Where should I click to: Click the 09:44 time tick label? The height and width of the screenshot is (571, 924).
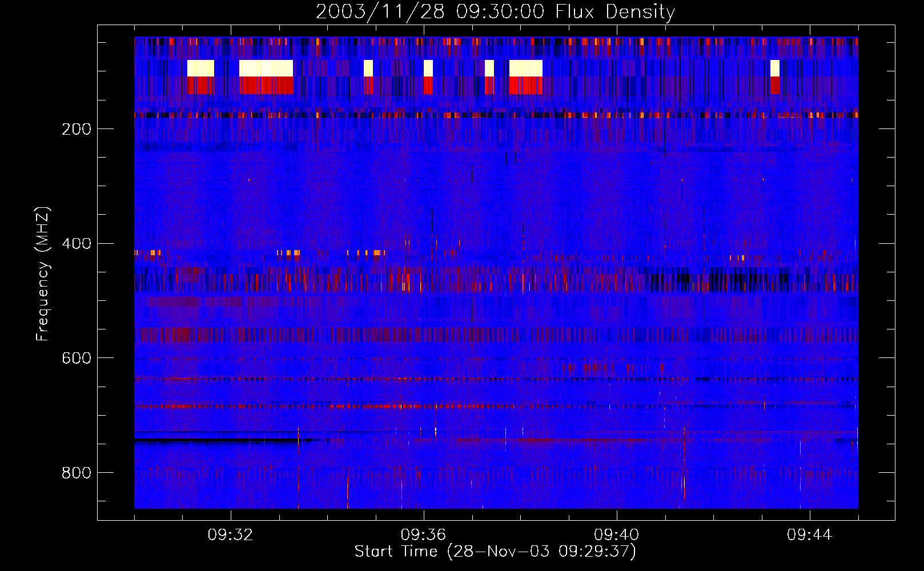tap(810, 535)
